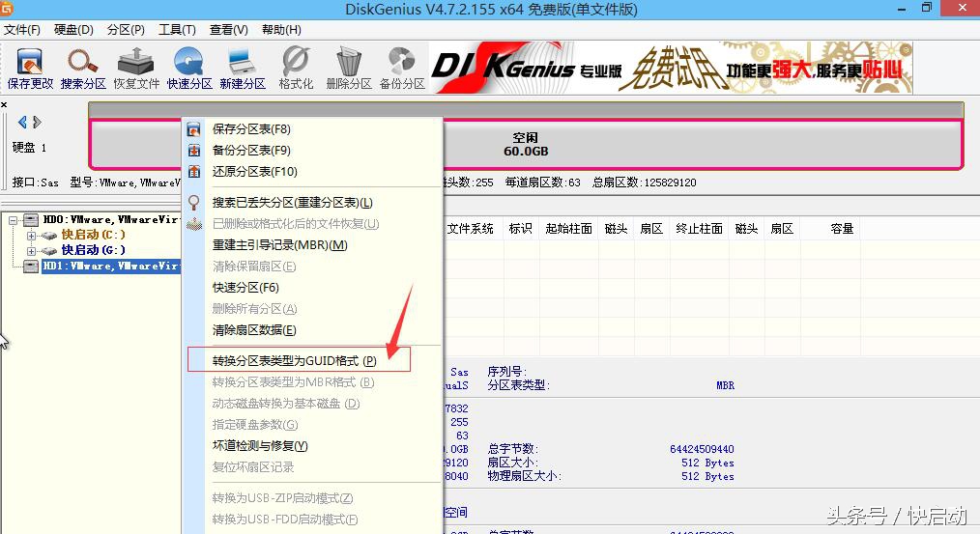Open the 搜索分区 tool

point(82,68)
